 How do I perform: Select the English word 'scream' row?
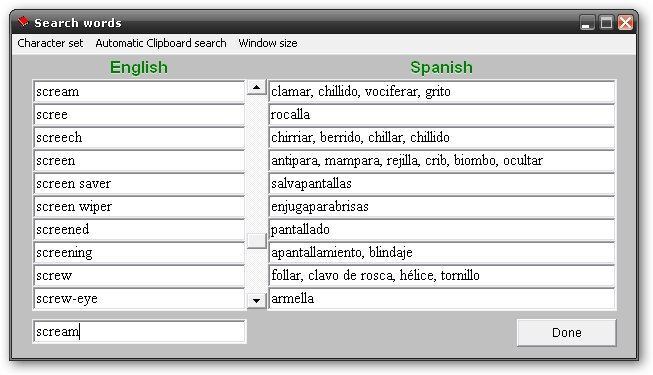(x=139, y=92)
